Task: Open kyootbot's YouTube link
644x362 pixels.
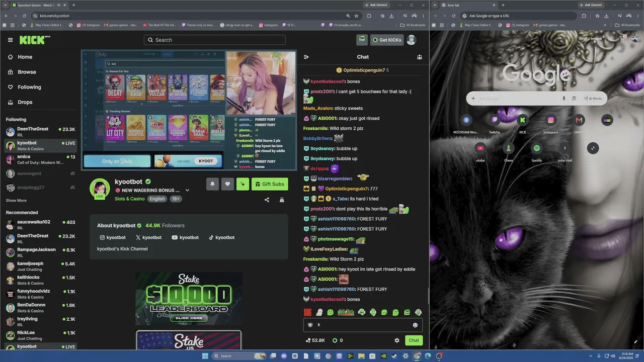Action: [185, 237]
